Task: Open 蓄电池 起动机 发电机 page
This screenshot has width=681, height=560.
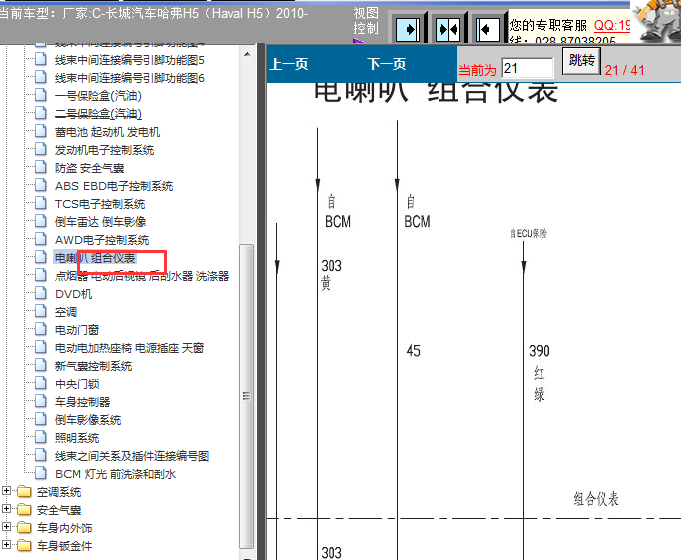Action: point(107,132)
